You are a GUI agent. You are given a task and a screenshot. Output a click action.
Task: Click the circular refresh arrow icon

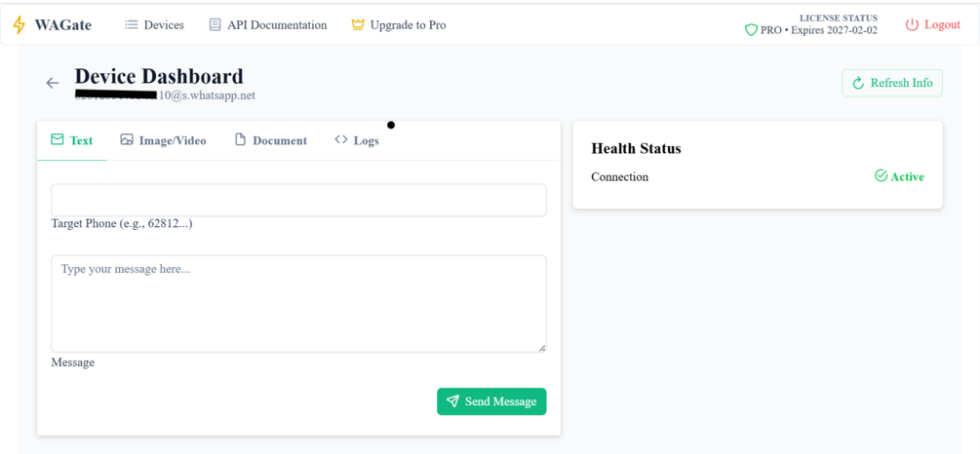(x=858, y=84)
